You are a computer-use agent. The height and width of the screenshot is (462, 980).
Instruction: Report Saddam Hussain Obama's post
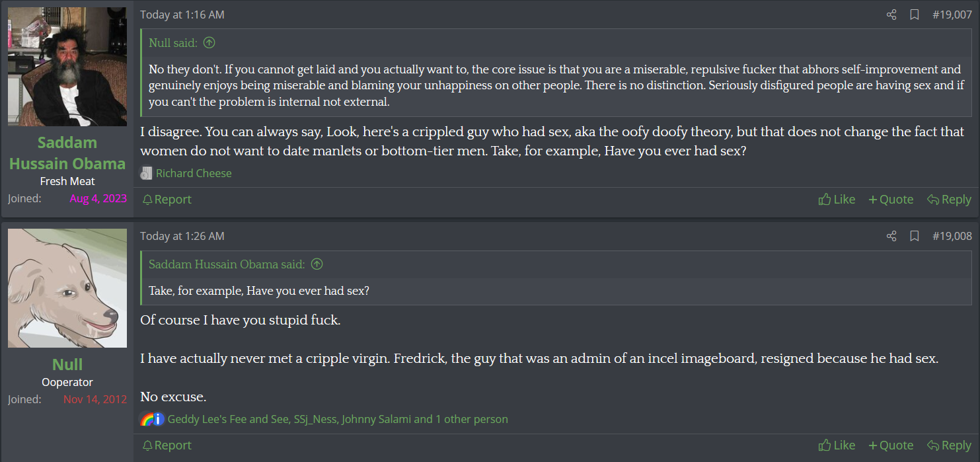coord(167,200)
